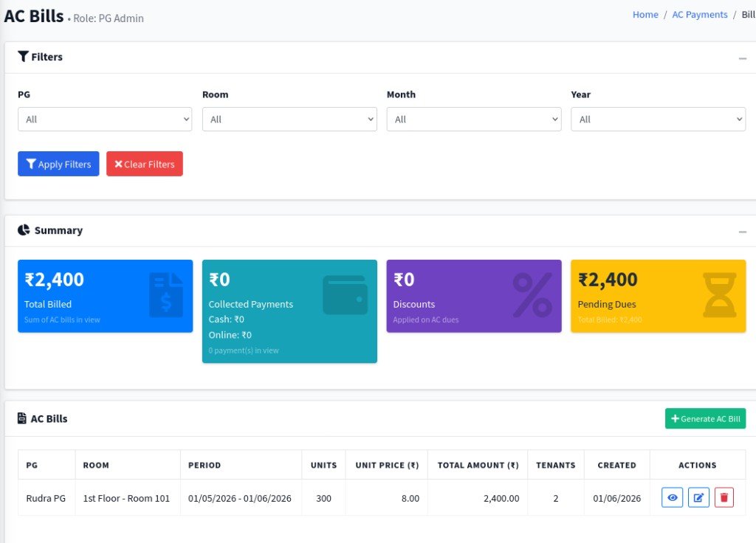The width and height of the screenshot is (756, 543).
Task: Click the Rudra PG table cell
Action: 46,498
